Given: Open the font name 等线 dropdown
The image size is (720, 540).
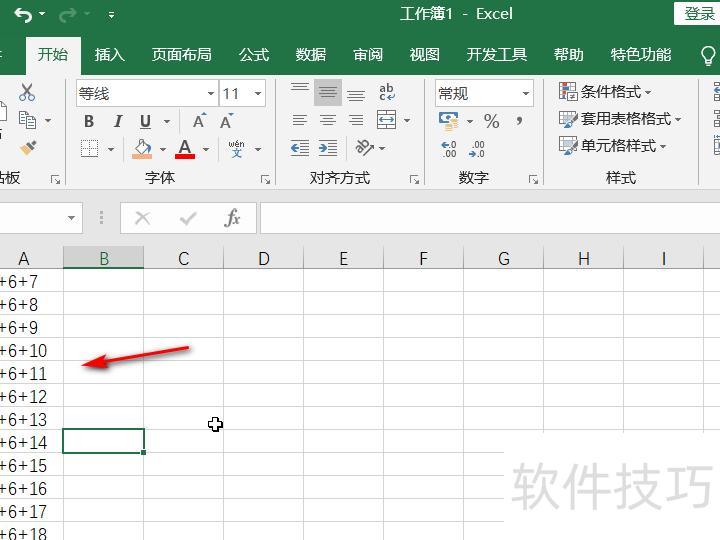Looking at the screenshot, I should (x=211, y=94).
